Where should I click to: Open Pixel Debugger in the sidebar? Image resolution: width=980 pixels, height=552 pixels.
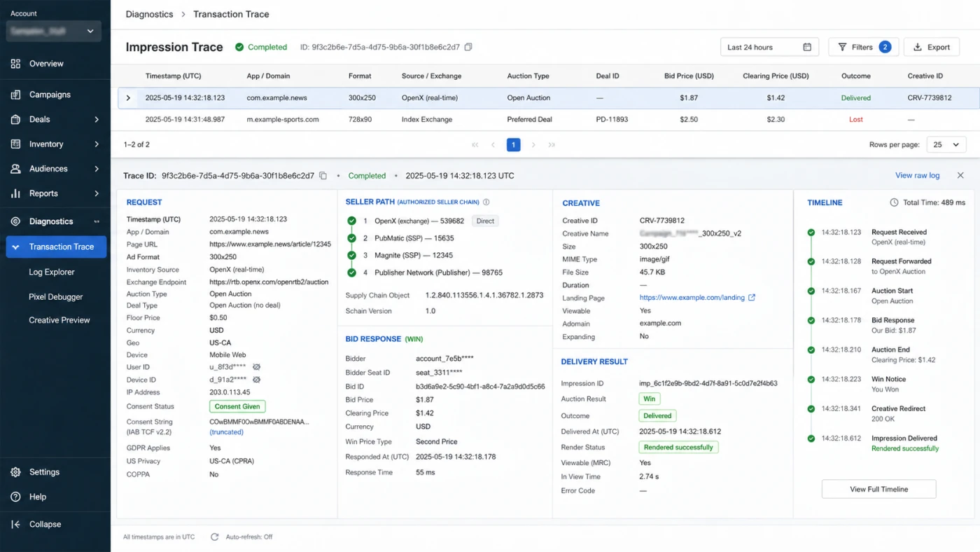coord(56,296)
